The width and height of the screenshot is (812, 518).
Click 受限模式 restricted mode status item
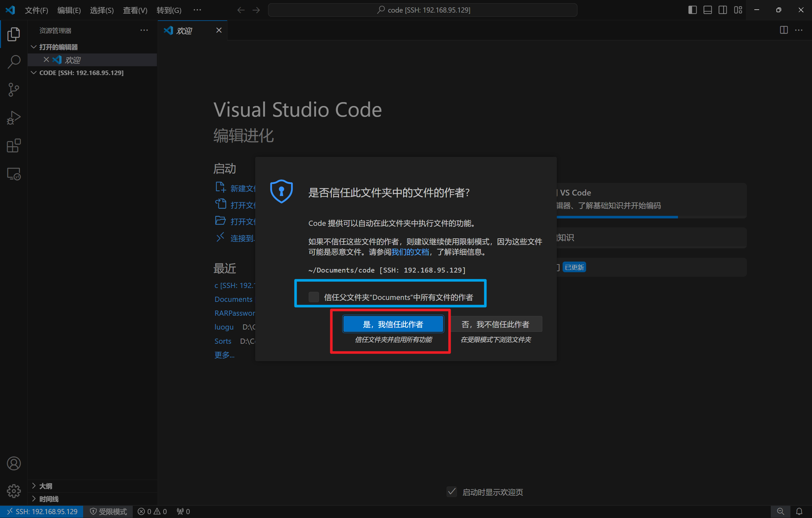click(108, 512)
